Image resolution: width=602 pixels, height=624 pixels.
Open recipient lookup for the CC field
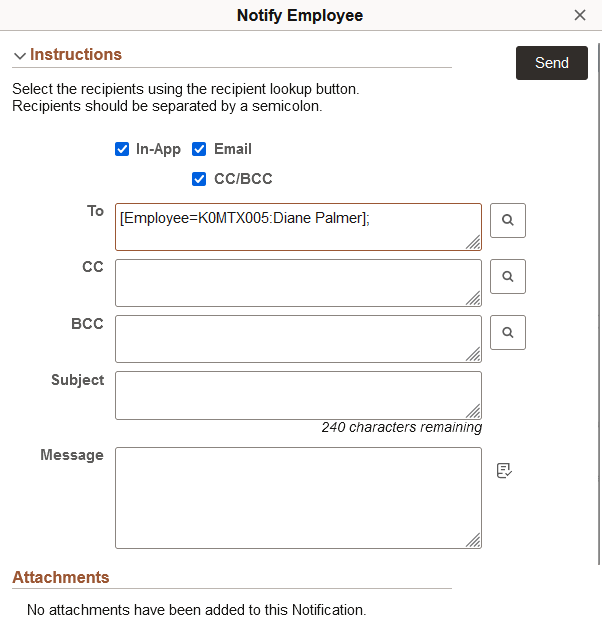[x=508, y=277]
